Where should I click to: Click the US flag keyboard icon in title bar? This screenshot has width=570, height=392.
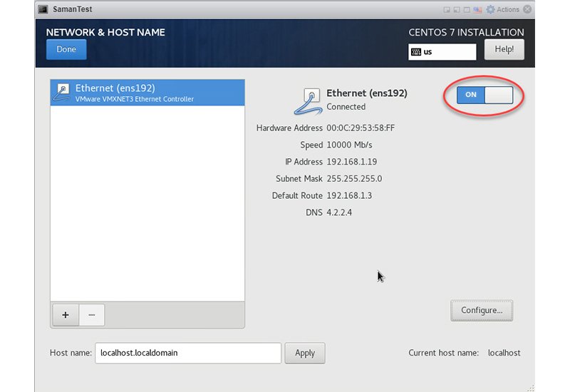tap(478, 9)
